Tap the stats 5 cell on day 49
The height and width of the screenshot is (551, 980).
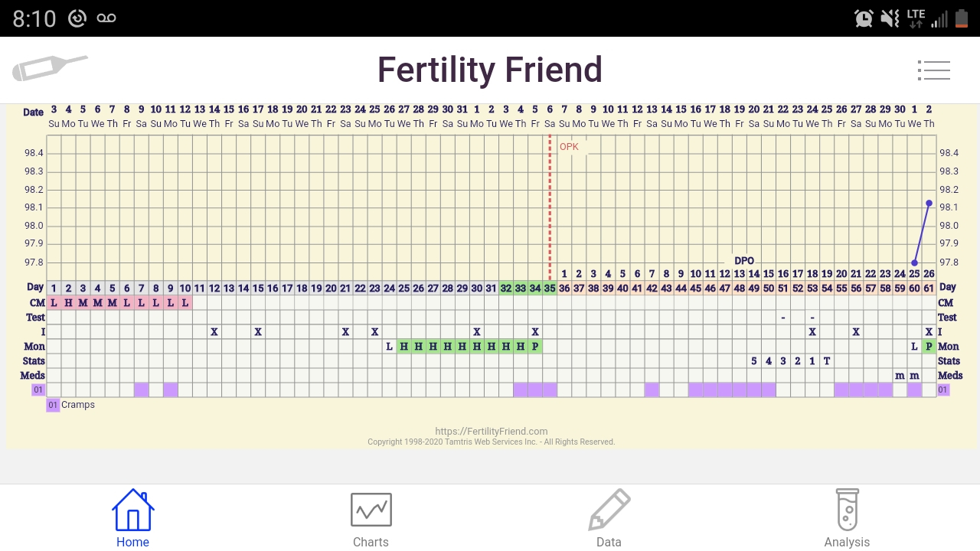[x=754, y=360]
